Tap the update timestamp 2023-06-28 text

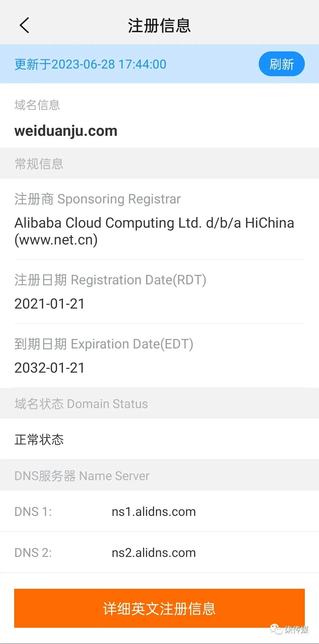coord(90,64)
